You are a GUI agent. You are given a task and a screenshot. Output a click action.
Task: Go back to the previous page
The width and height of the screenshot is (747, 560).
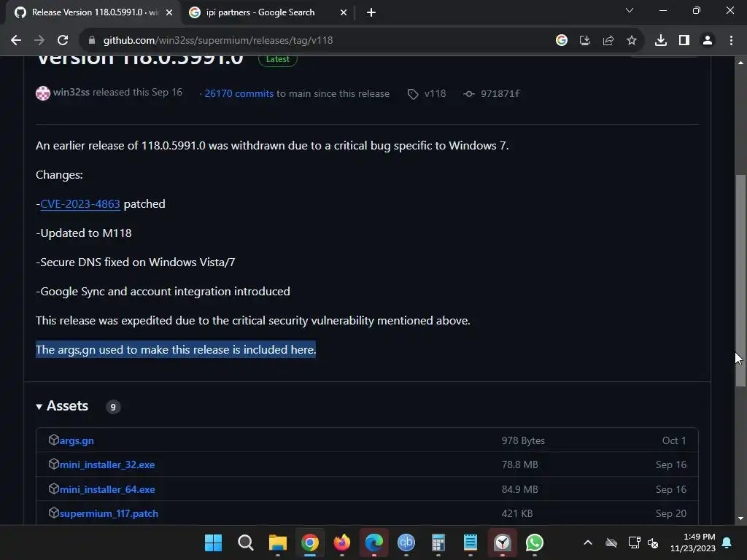16,41
